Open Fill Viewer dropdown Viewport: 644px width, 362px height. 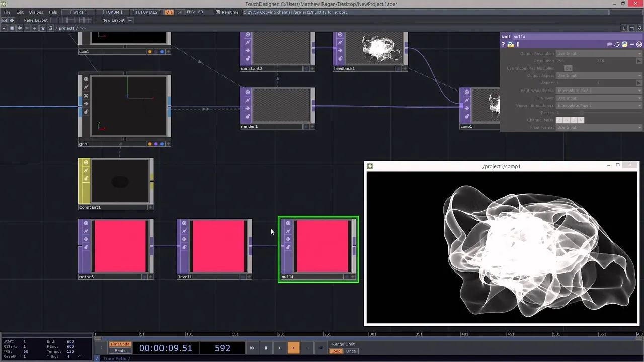click(x=599, y=98)
